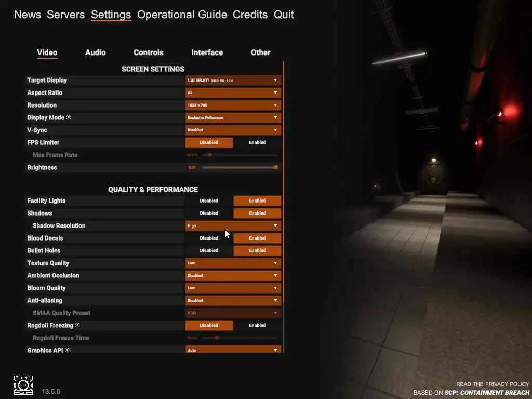
Task: Switch to the Audio settings tab
Action: coord(96,52)
